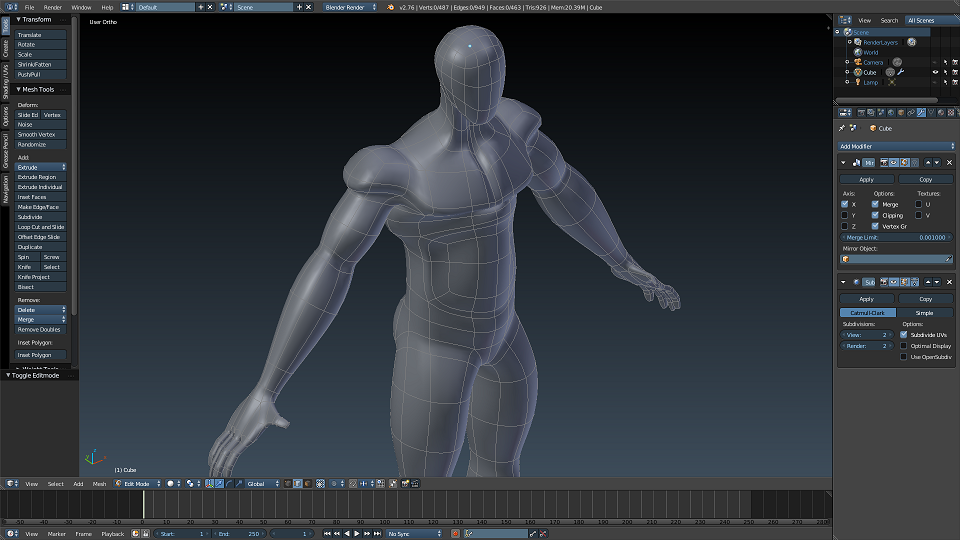This screenshot has height=540, width=960.
Task: Click the proportional editing icon in header
Action: tap(336, 483)
